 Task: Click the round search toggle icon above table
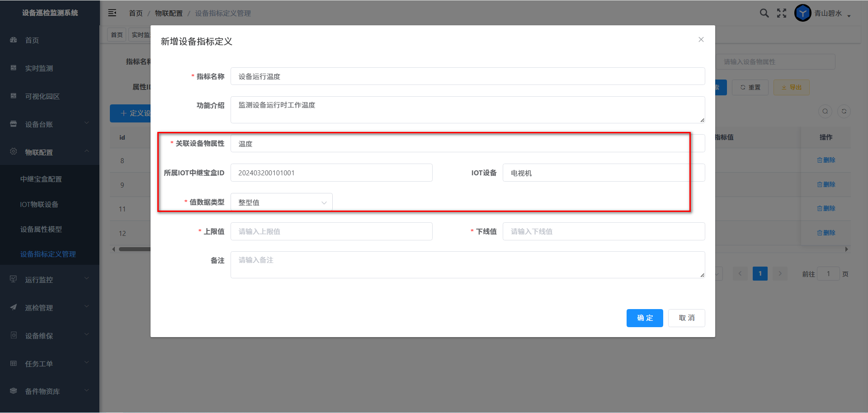825,112
